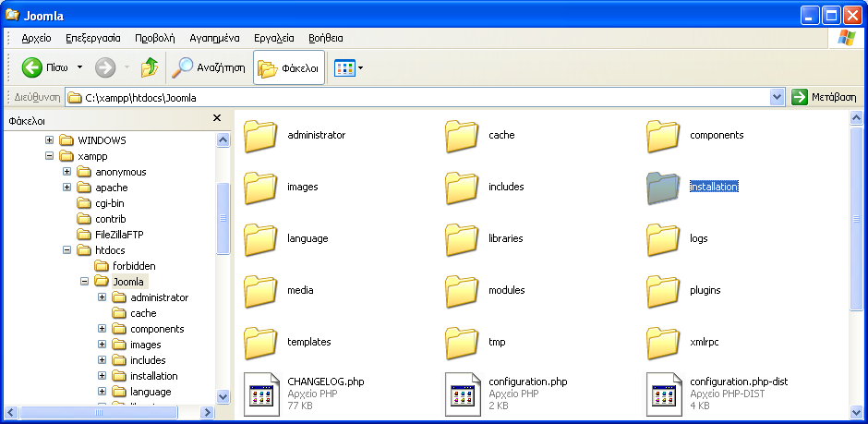The width and height of the screenshot is (868, 424).
Task: Open the Εργαλεία menu
Action: coord(274,38)
